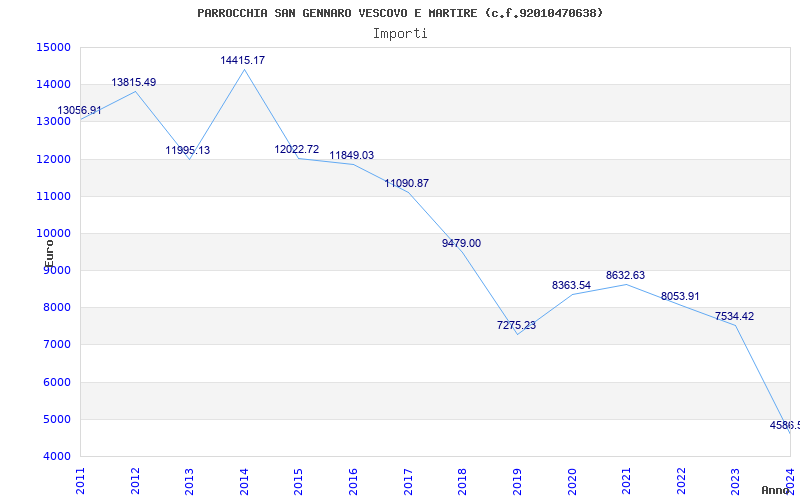The width and height of the screenshot is (800, 500).
Task: Select the data label 8363.54
Action: point(571,285)
